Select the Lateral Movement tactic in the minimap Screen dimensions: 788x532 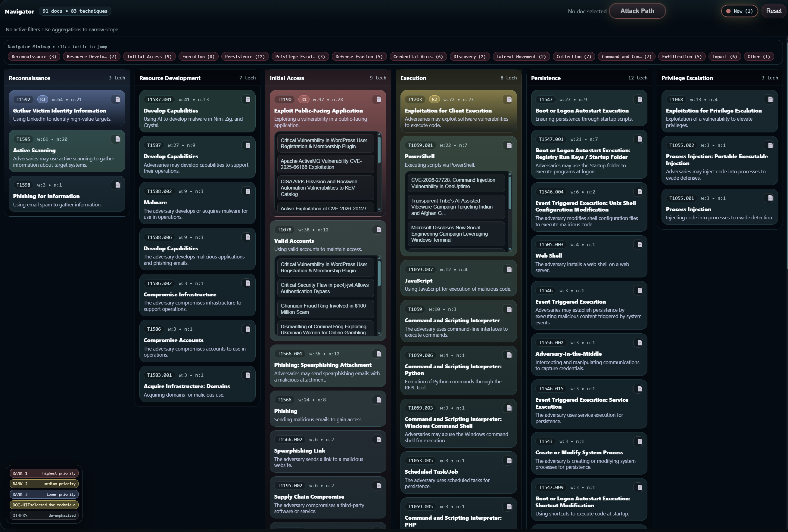tap(521, 56)
